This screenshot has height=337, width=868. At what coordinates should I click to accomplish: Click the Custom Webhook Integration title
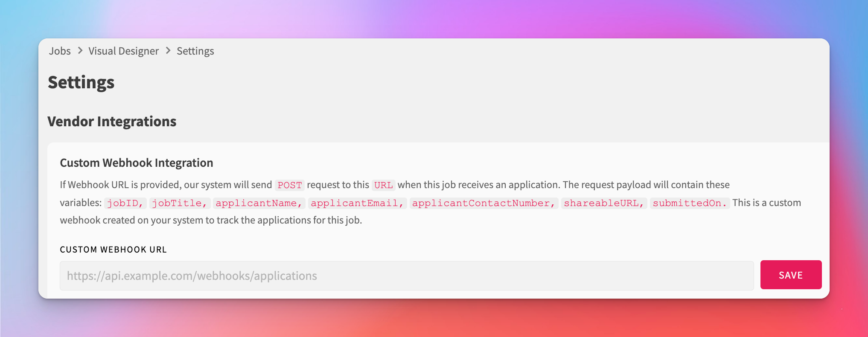(x=136, y=163)
